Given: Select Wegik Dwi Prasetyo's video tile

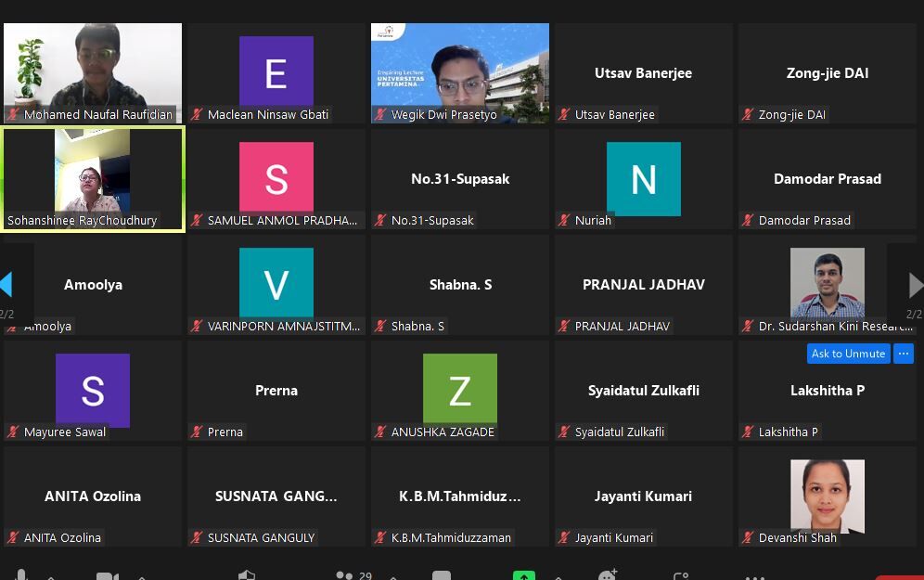Looking at the screenshot, I should (460, 72).
